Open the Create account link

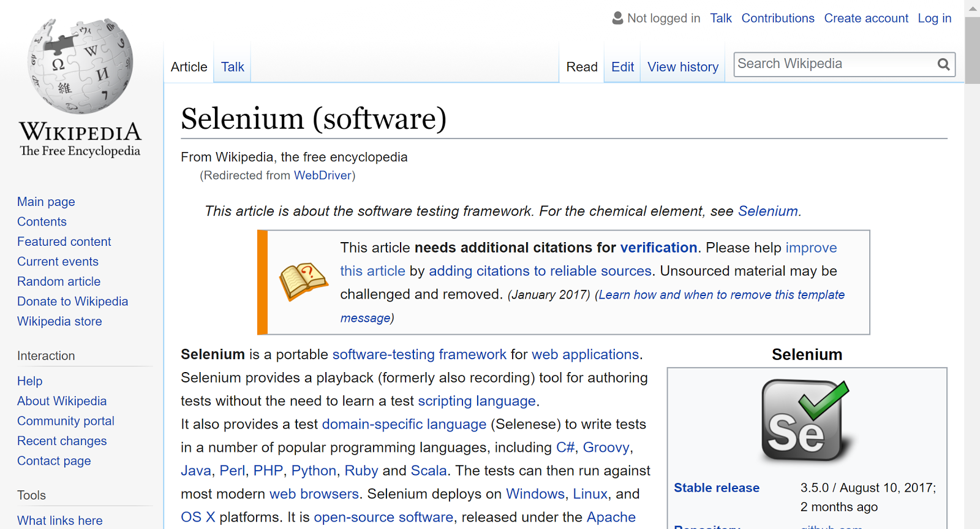865,18
